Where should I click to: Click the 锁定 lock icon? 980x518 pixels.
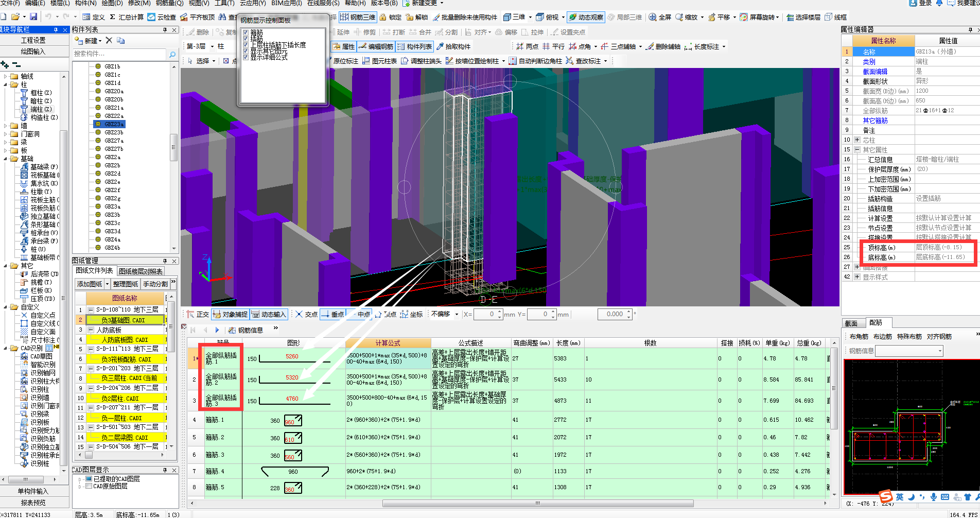tap(391, 17)
